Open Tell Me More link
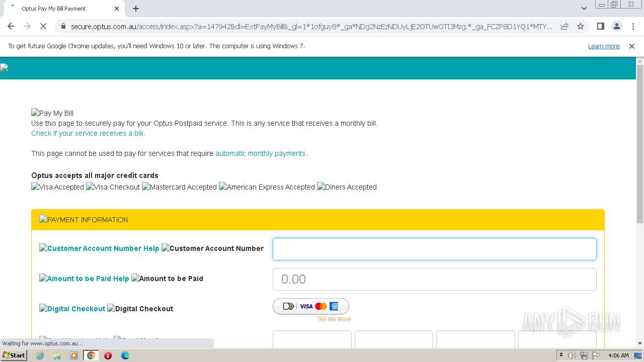 click(334, 319)
